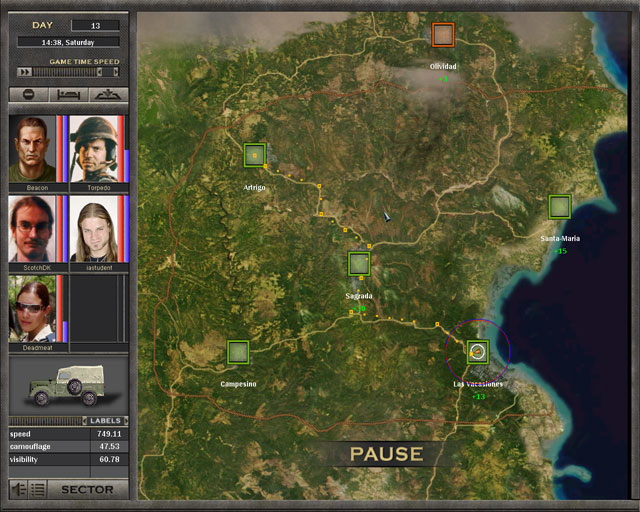
Task: Click the speed stat label
Action: [20, 434]
